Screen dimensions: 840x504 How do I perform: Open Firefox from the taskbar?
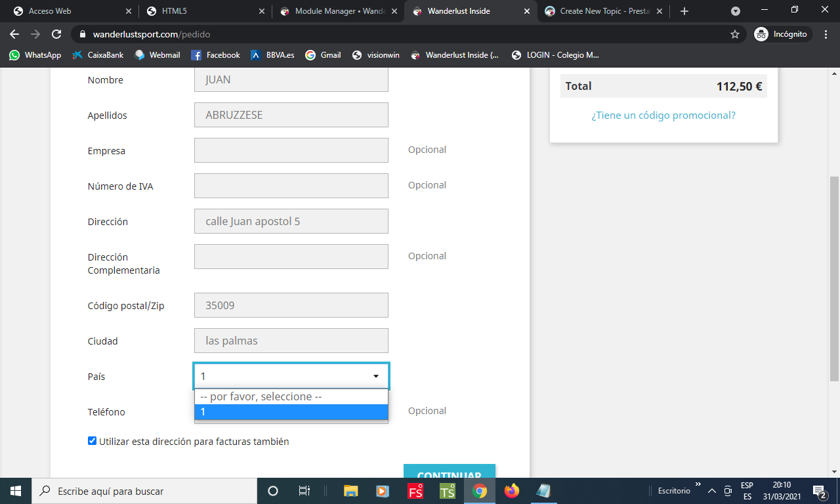pyautogui.click(x=512, y=491)
